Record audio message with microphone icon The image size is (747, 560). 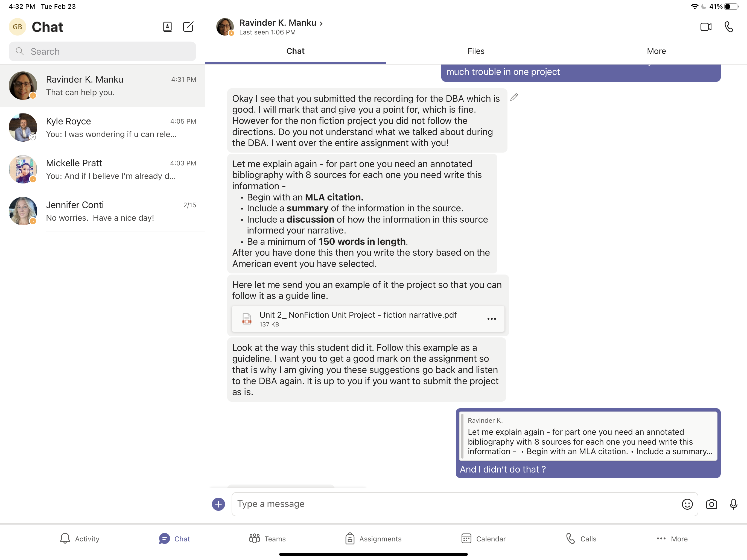733,504
